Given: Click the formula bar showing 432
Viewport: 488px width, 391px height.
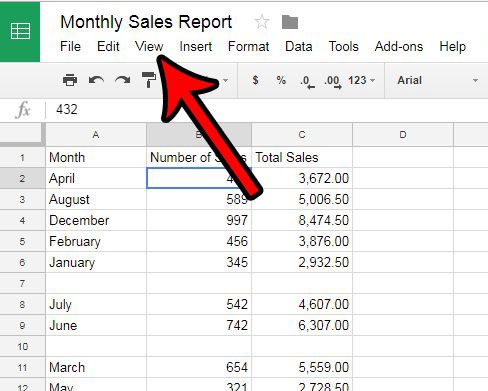Looking at the screenshot, I should pos(267,109).
